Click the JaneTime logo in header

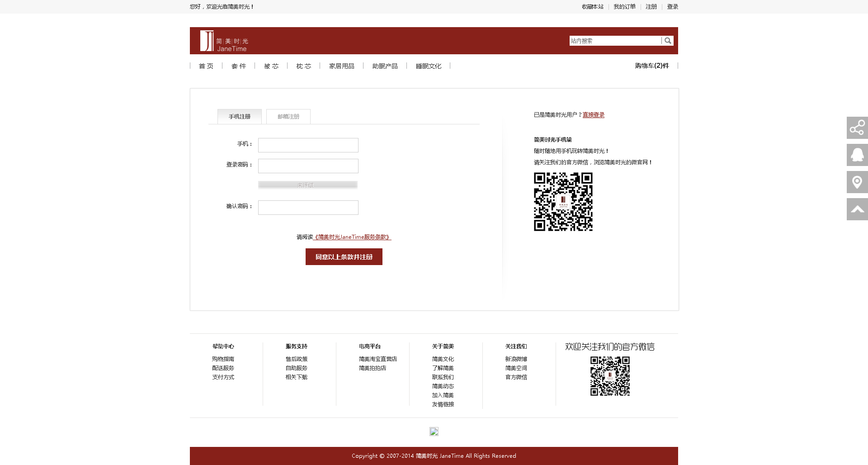click(224, 41)
